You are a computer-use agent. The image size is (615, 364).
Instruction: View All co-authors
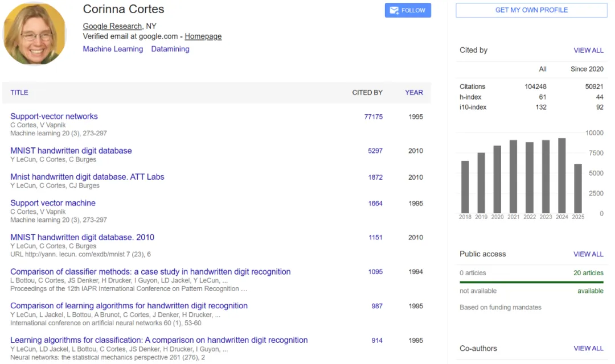pyautogui.click(x=588, y=348)
